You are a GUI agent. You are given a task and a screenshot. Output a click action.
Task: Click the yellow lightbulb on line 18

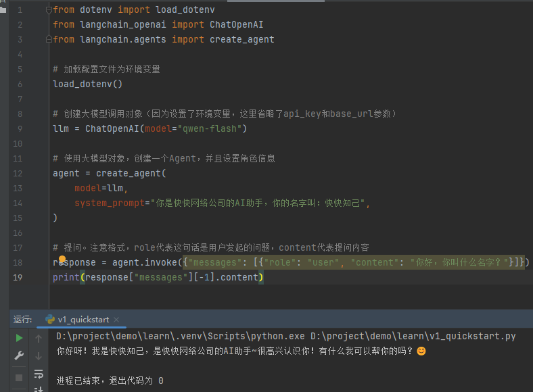(62, 260)
